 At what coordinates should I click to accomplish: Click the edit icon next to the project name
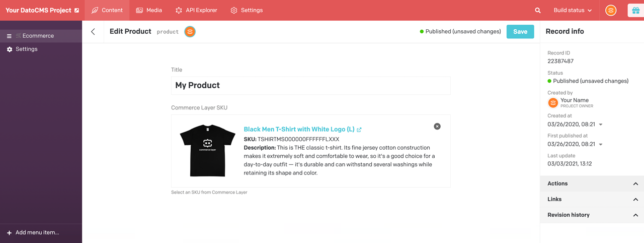[x=76, y=11]
